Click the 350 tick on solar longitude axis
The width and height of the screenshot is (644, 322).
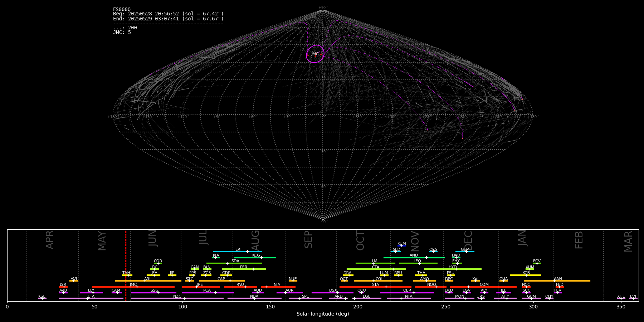click(x=621, y=307)
